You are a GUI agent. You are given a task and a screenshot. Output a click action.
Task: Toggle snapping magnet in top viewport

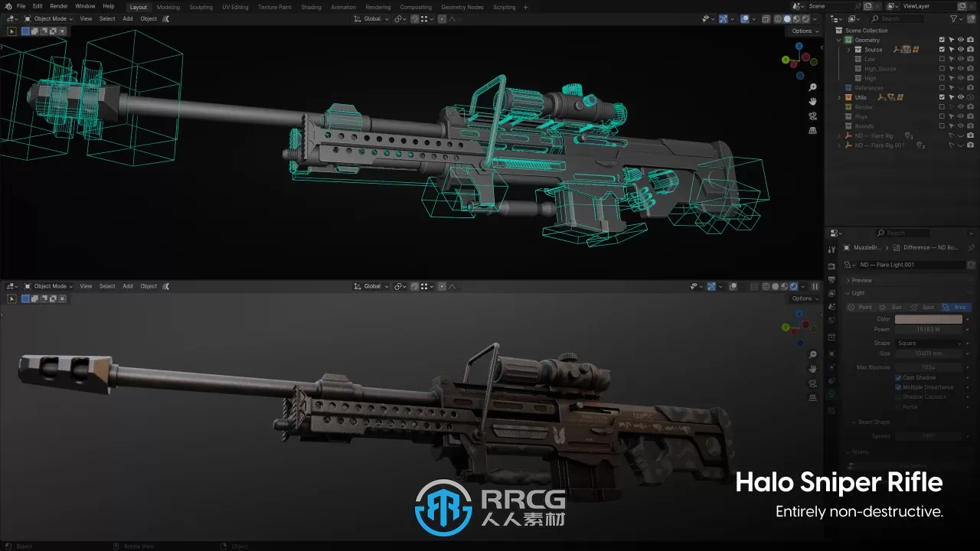click(x=414, y=18)
